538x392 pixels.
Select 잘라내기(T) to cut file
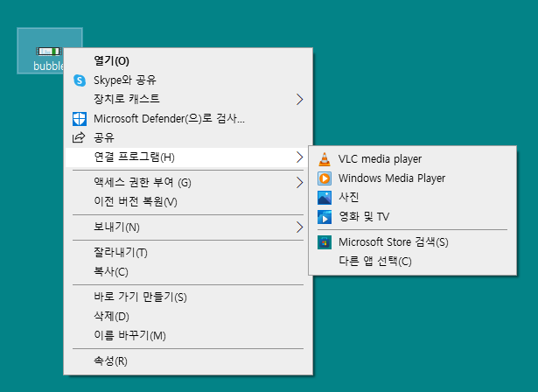[x=188, y=253]
